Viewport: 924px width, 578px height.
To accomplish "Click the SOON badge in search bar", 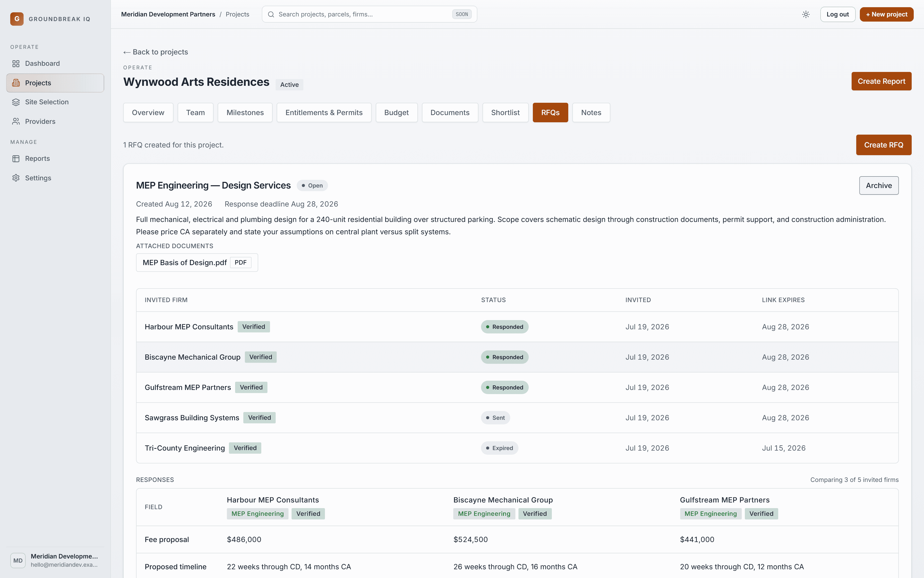I will [x=462, y=15].
